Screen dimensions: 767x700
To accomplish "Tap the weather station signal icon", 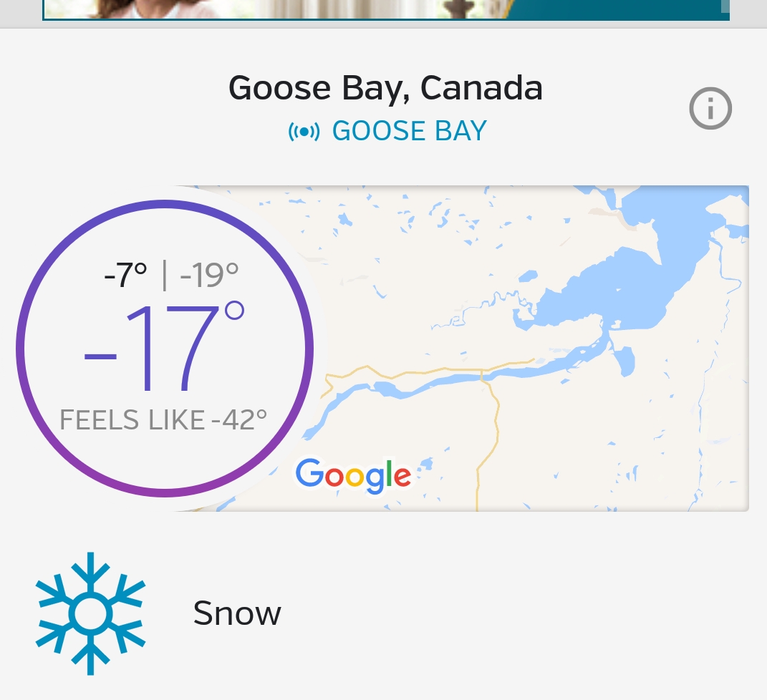I will click(304, 132).
